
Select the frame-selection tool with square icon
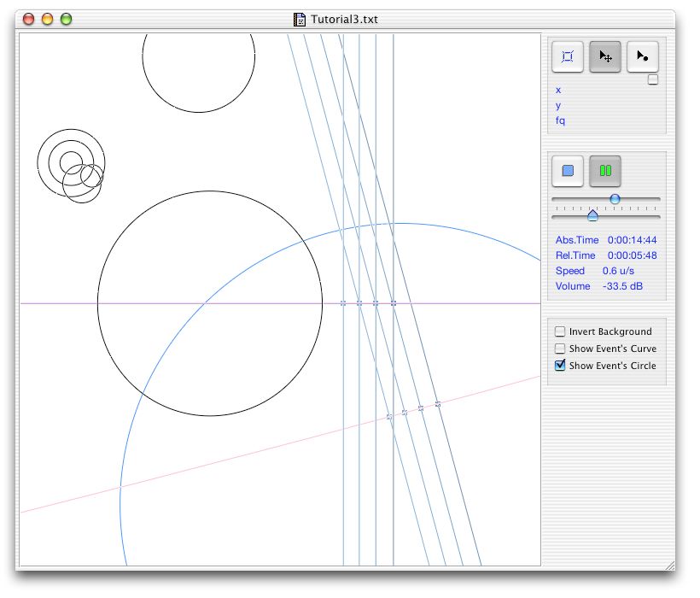[568, 57]
